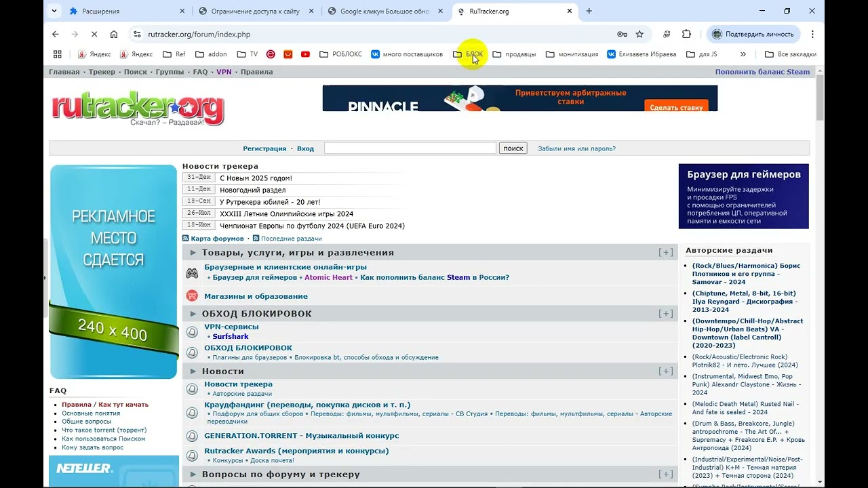868x488 pixels.
Task: Toggle the Новости category [+] marker
Action: 666,371
